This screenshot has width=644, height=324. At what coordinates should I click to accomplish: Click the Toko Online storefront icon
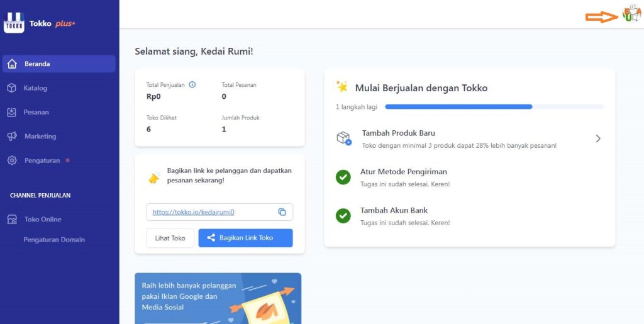[12, 220]
